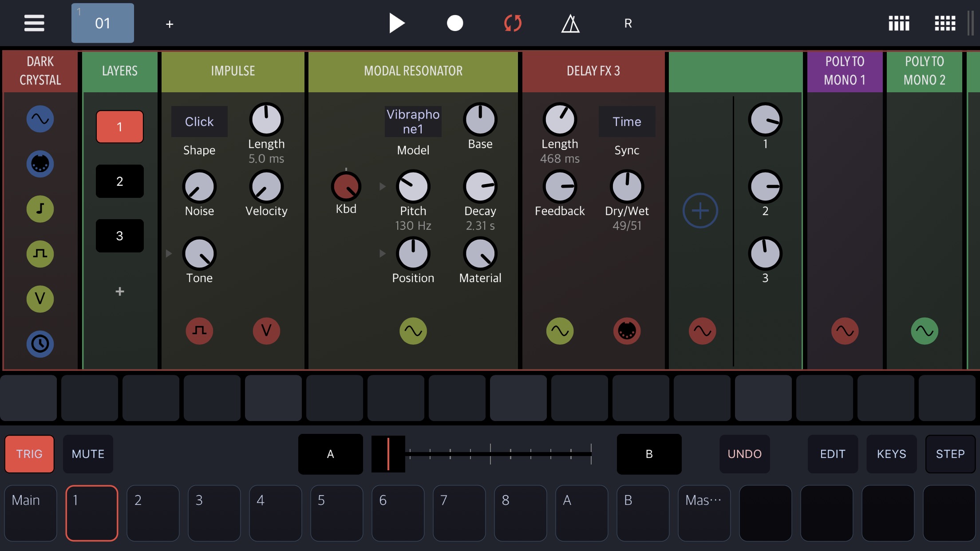Expand the arrow beside the Pitch knob
The height and width of the screenshot is (551, 980).
382,186
